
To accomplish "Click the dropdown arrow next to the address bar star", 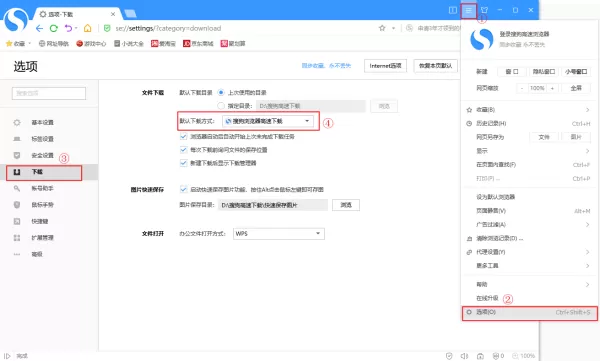I will pyautogui.click(x=393, y=28).
